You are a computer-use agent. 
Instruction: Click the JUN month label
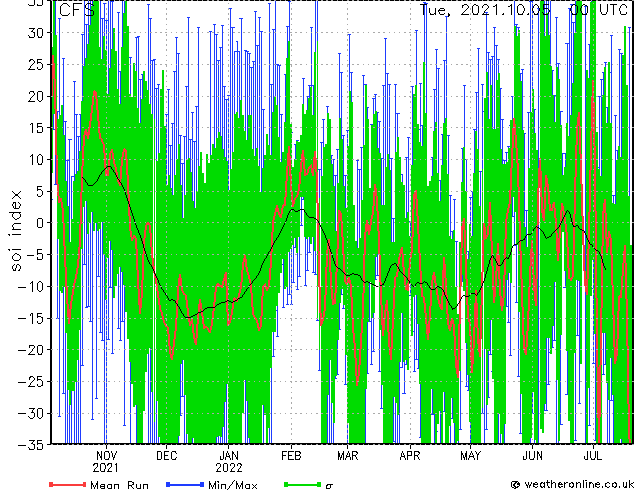pyautogui.click(x=533, y=456)
